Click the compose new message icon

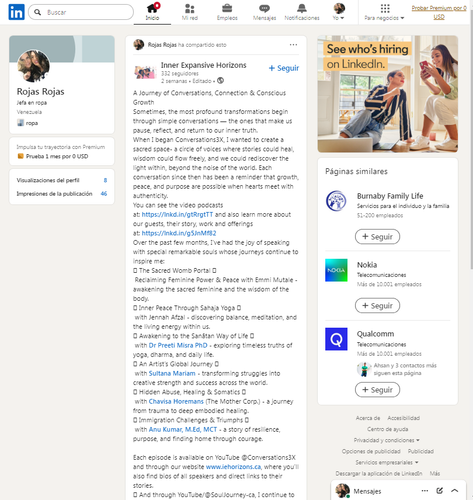440,491
